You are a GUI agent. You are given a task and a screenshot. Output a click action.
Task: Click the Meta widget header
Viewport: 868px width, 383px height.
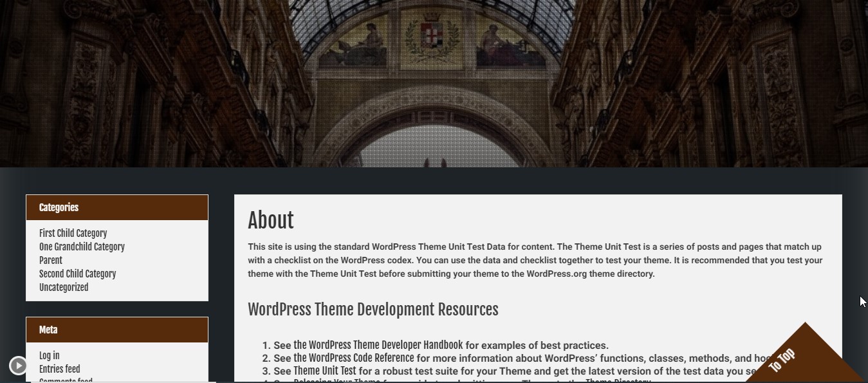coord(48,330)
